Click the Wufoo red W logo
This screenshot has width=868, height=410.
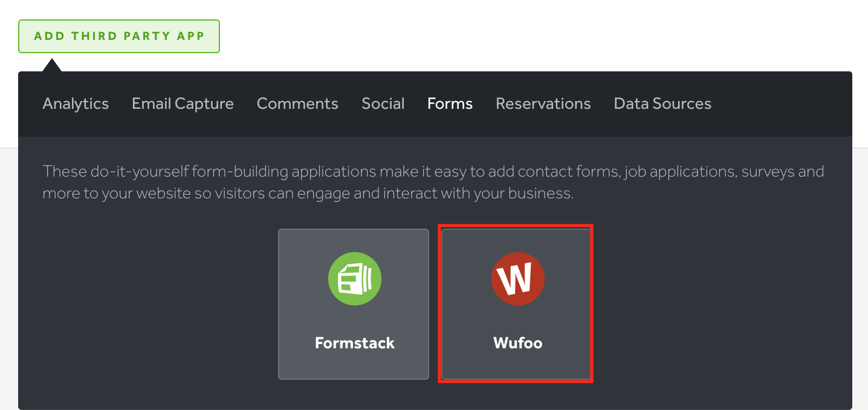click(518, 278)
